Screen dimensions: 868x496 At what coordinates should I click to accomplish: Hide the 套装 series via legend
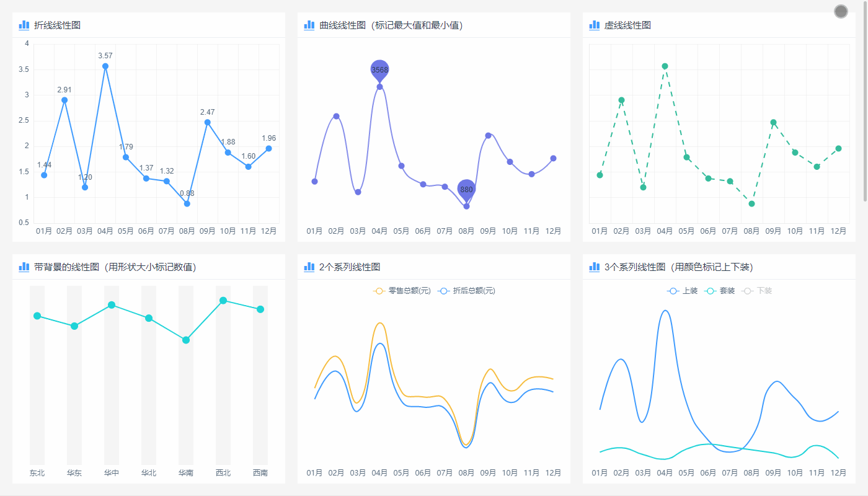[720, 291]
